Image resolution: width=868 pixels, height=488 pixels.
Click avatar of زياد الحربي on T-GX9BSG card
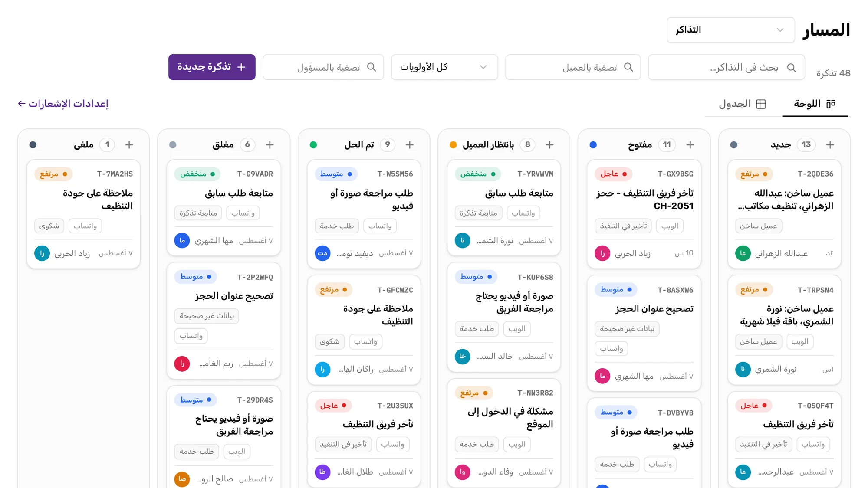click(602, 253)
